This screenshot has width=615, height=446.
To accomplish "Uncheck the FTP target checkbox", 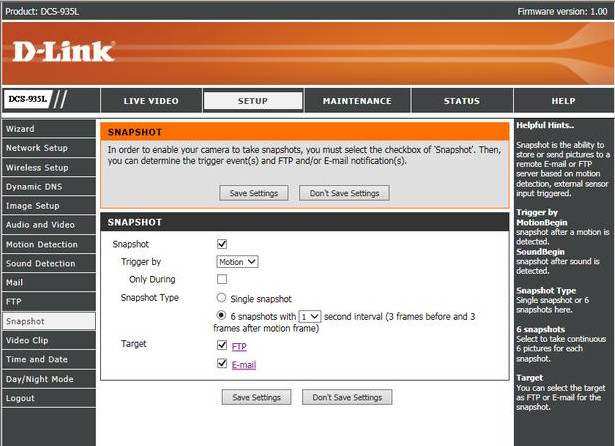I will tap(222, 345).
